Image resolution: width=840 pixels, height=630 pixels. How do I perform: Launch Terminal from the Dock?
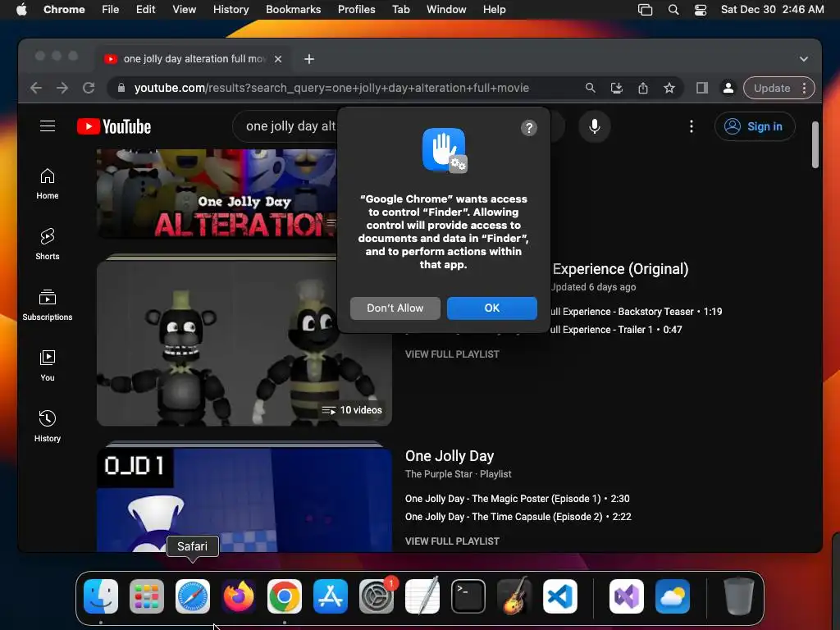pos(468,596)
